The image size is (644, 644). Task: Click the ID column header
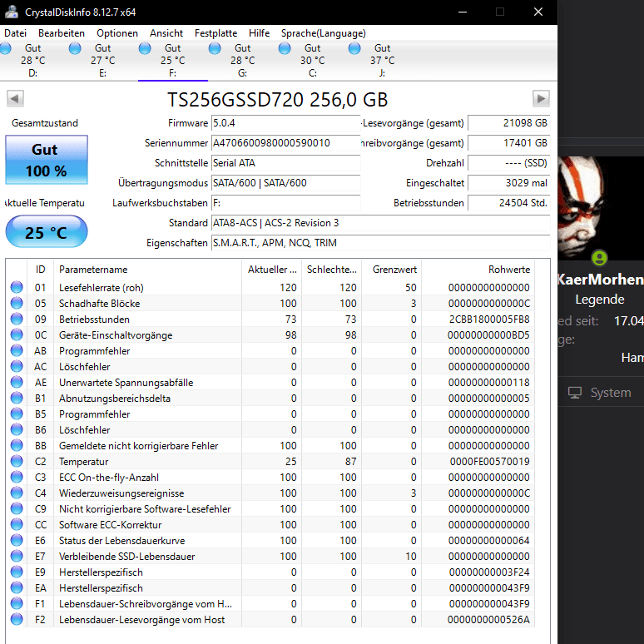tap(40, 270)
